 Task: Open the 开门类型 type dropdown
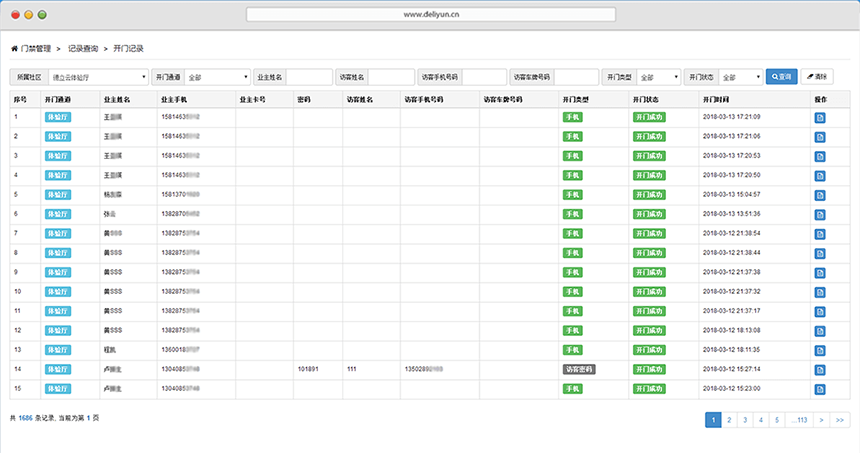pos(659,77)
